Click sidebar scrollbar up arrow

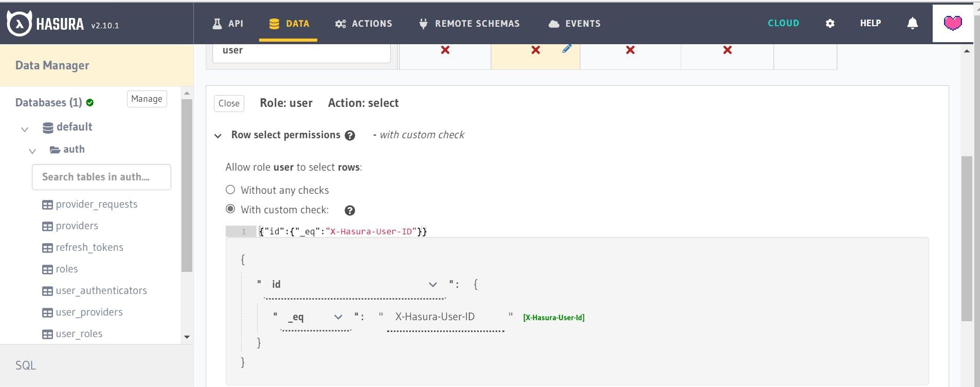tap(187, 93)
